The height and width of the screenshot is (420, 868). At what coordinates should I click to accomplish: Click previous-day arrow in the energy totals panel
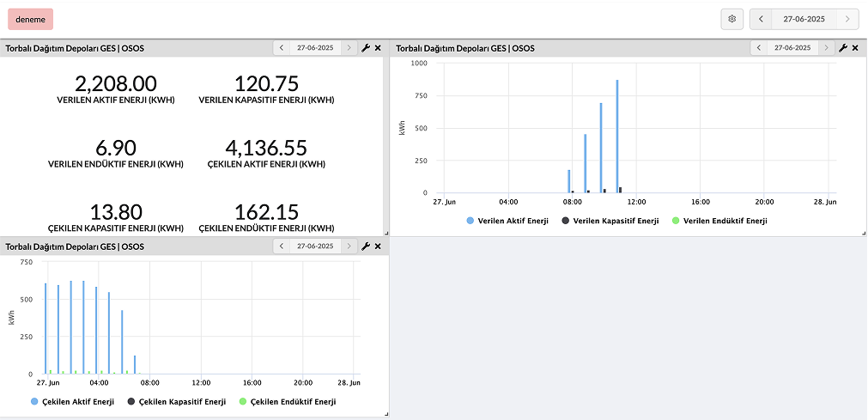coord(282,49)
